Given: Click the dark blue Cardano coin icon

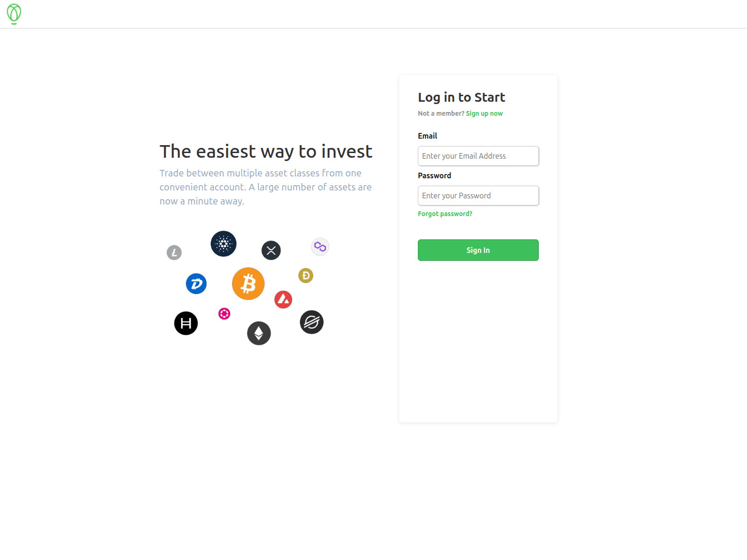Looking at the screenshot, I should 224,244.
